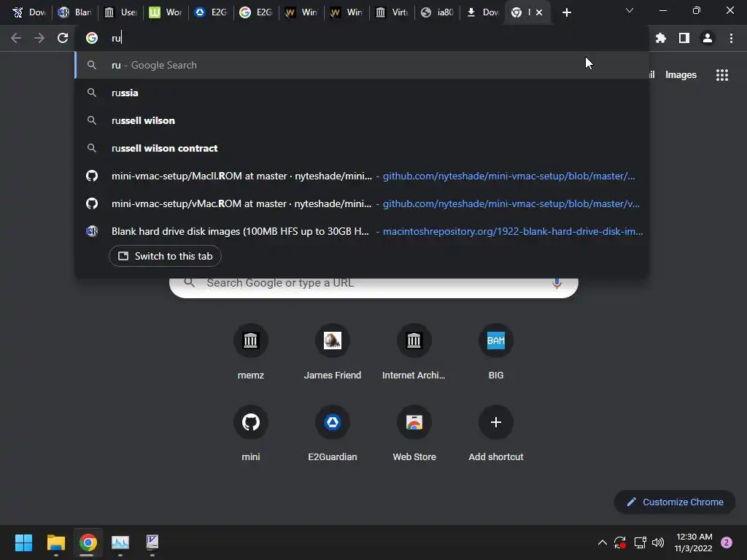747x560 pixels.
Task: Show hidden system tray icons
Action: pos(602,542)
